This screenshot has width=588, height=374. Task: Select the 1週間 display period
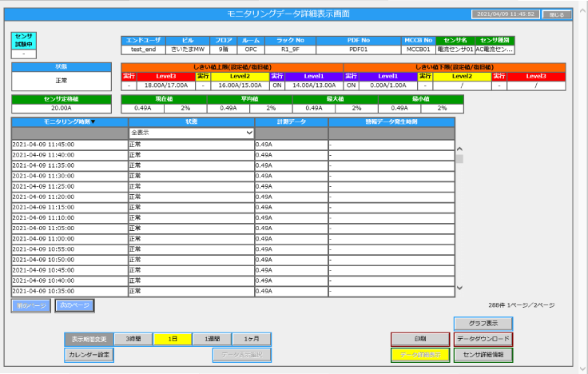click(x=212, y=339)
